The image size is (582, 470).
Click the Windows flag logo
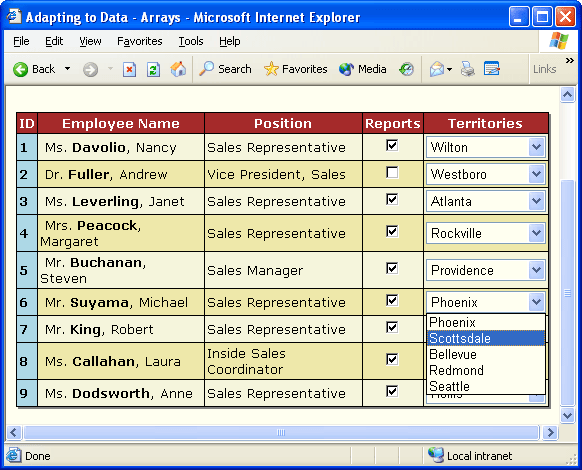coord(559,41)
